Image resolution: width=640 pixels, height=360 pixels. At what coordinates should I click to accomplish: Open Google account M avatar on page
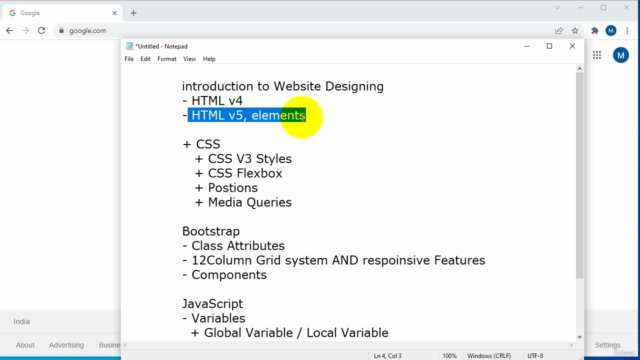tap(621, 55)
